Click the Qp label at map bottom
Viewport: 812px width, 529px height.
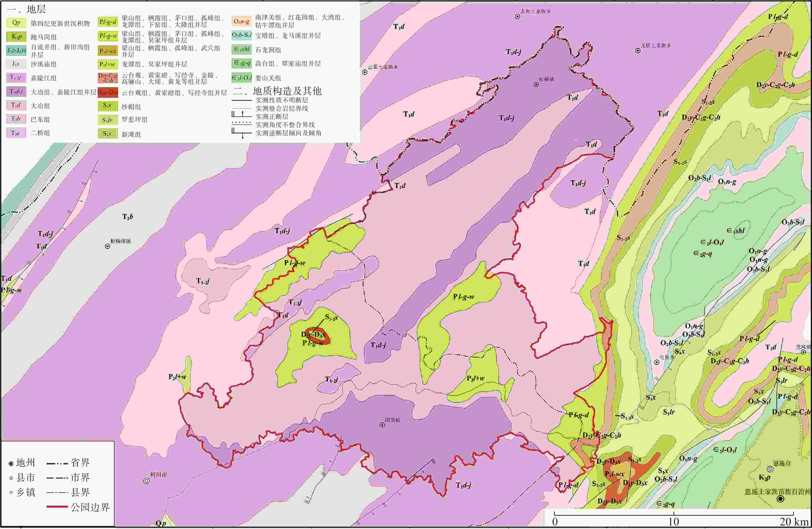coord(161,523)
